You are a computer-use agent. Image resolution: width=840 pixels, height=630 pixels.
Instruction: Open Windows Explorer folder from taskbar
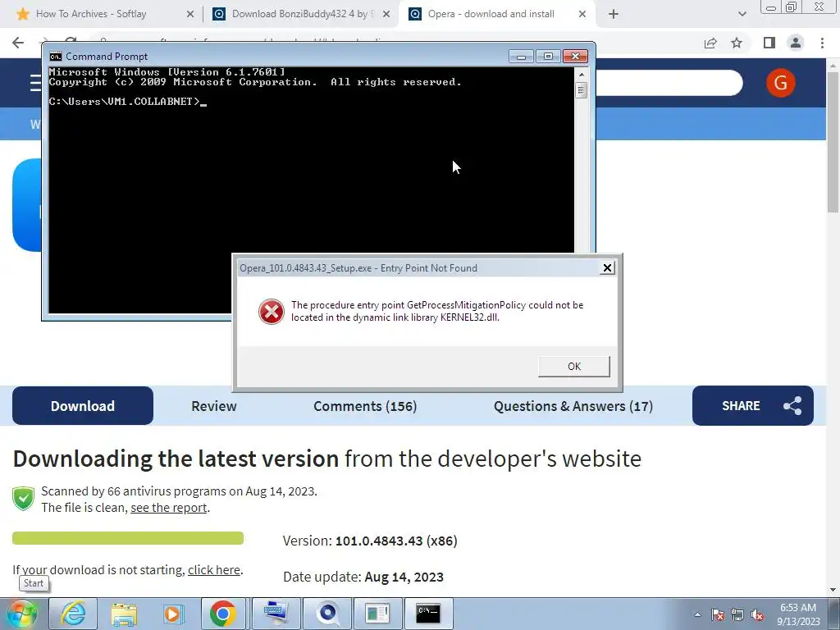pyautogui.click(x=124, y=614)
